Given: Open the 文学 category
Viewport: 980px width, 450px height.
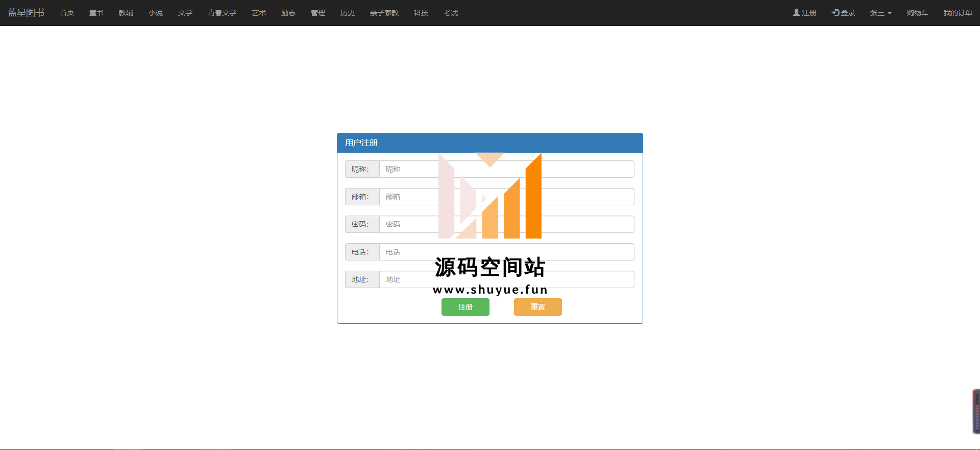Looking at the screenshot, I should 185,13.
